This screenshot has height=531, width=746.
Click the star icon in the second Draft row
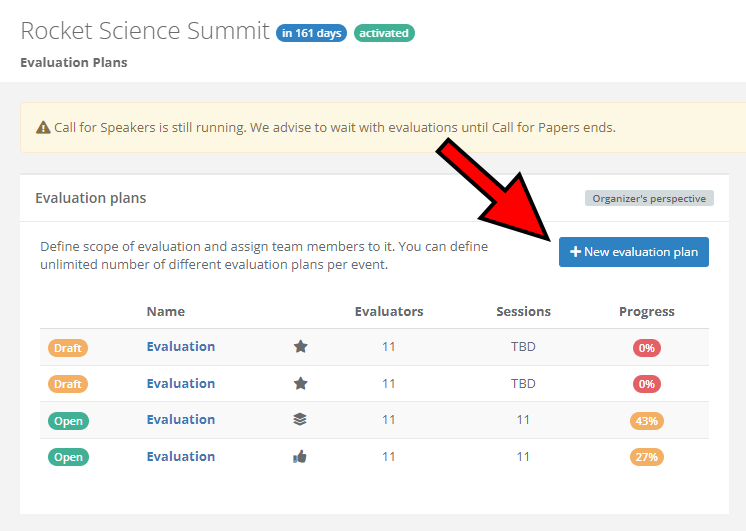click(300, 384)
